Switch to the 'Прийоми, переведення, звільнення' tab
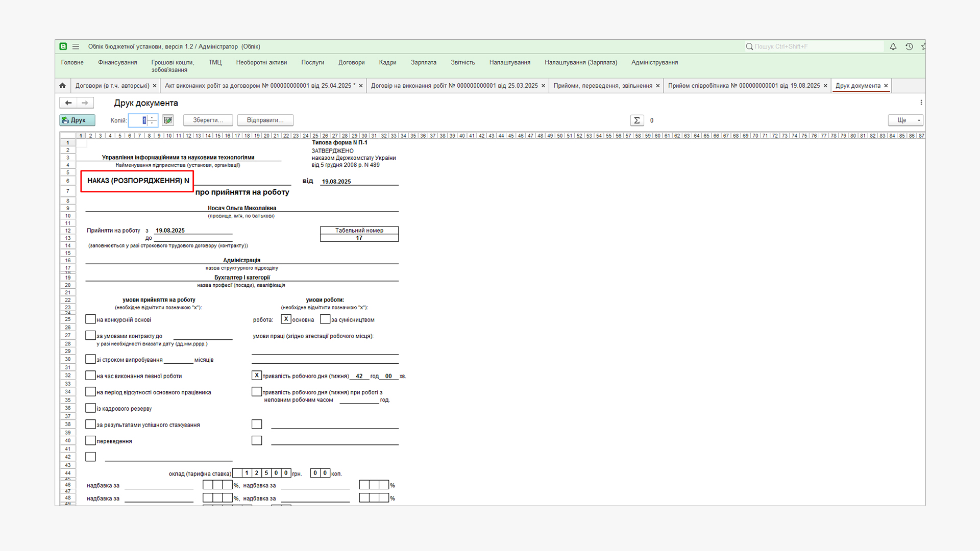 click(602, 86)
